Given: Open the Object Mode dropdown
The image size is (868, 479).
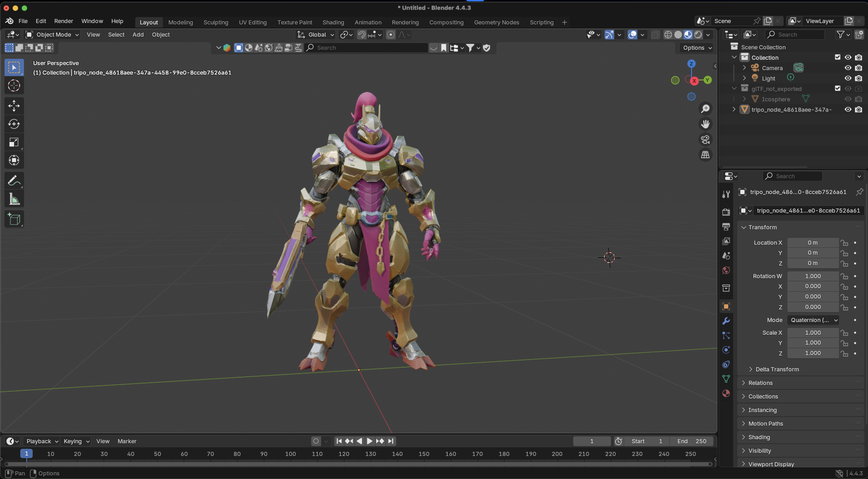Looking at the screenshot, I should pyautogui.click(x=52, y=35).
